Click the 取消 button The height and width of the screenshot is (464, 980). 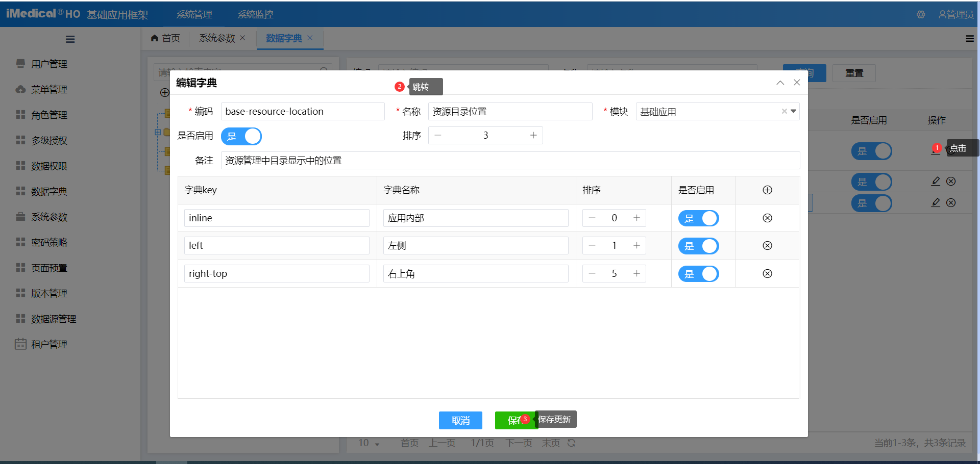(x=460, y=420)
